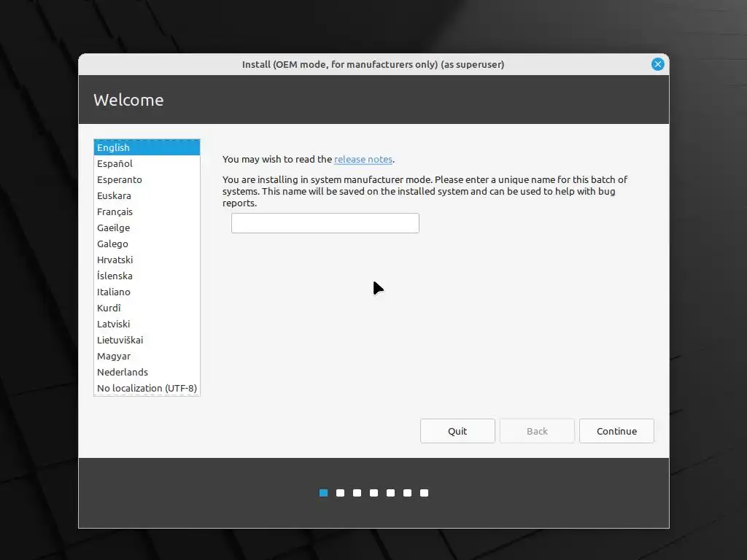This screenshot has width=747, height=560.
Task: Focus the batch name input field
Action: click(325, 223)
